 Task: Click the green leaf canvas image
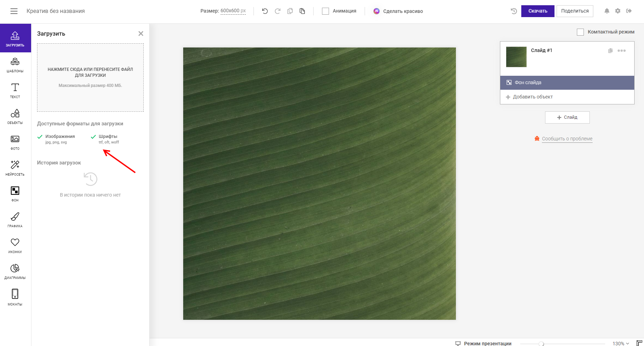(x=320, y=184)
